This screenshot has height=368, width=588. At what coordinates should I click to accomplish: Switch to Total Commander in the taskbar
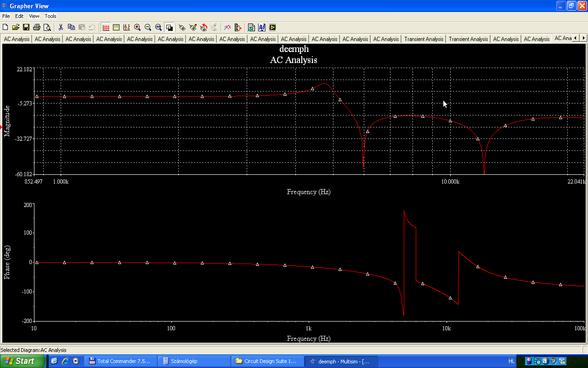point(121,361)
